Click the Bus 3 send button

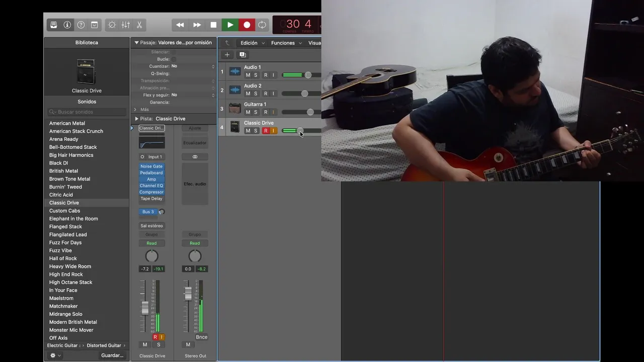(148, 212)
